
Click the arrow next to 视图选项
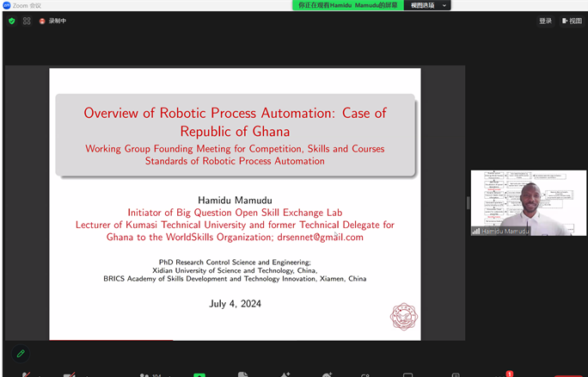click(x=444, y=5)
